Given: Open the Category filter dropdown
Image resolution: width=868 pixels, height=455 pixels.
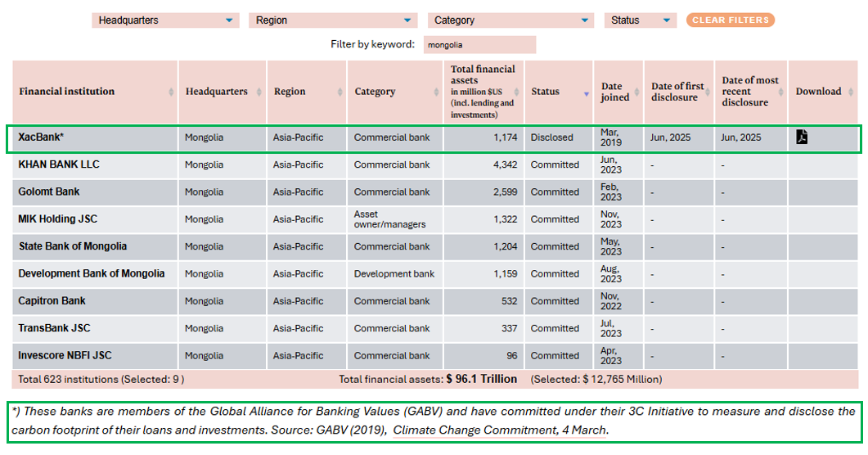Looking at the screenshot, I should (x=510, y=20).
